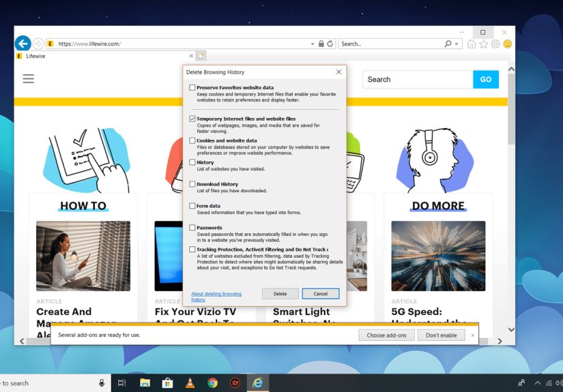
Task: Refresh the page with reload icon
Action: (330, 44)
